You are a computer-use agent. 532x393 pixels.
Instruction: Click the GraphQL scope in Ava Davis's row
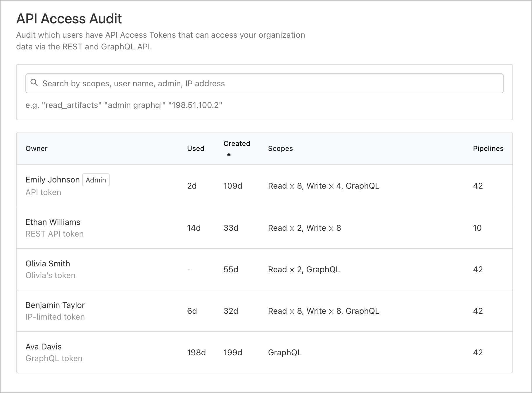click(285, 352)
